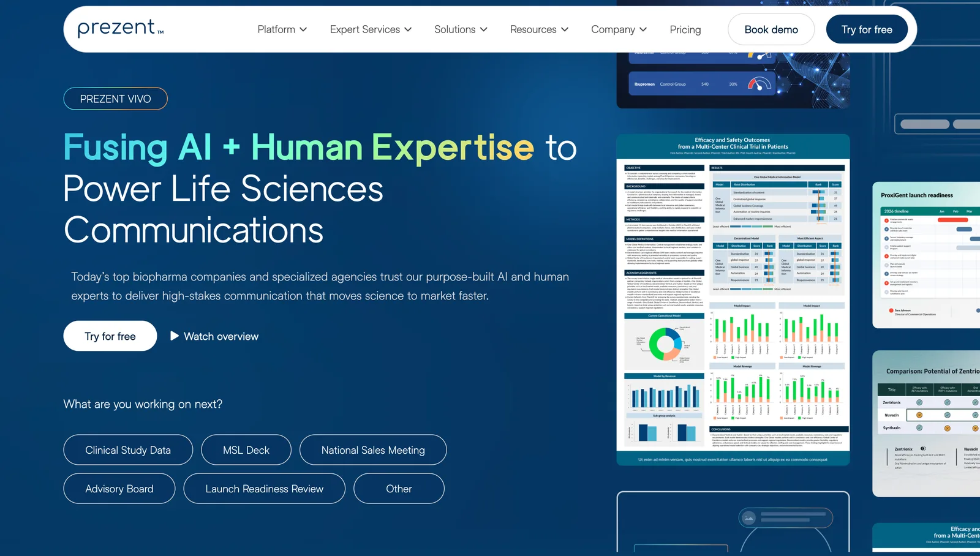Open the Efficacy and Safety Outcomes poster

click(x=733, y=300)
